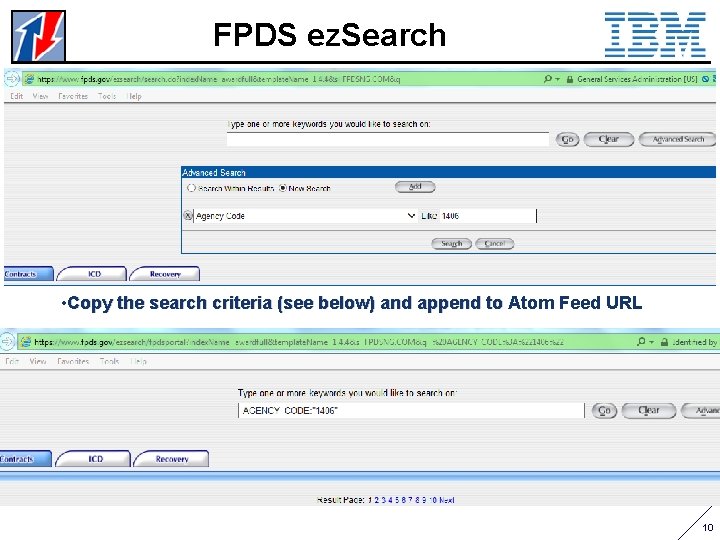720x540 pixels.
Task: Open the Help menu in the lower browser
Action: (x=138, y=361)
